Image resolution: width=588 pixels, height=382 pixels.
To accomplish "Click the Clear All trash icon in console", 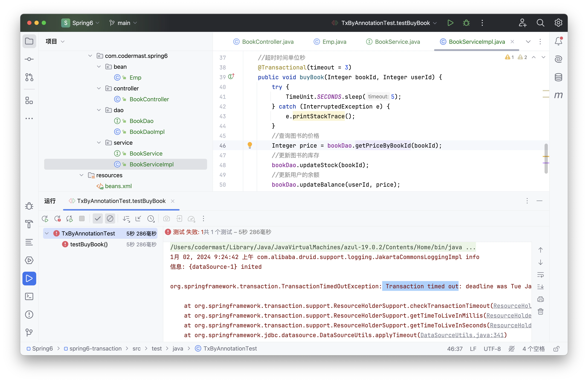I will pos(540,311).
